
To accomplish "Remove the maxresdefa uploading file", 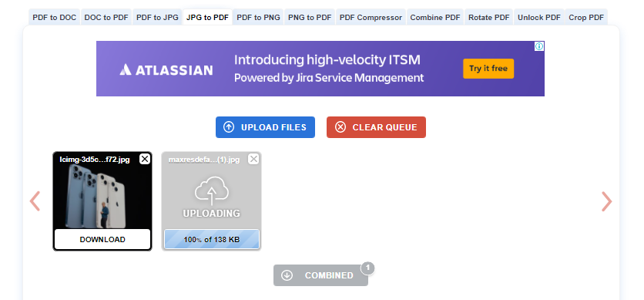I will [x=253, y=159].
